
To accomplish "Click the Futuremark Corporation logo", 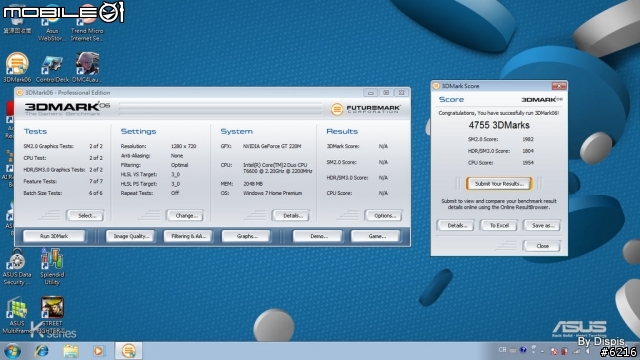I will coord(365,109).
